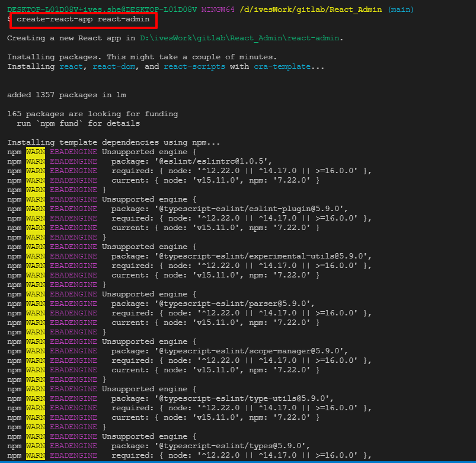Click the /d/ivesWork/gitlab/React_Admin working directory

point(311,9)
